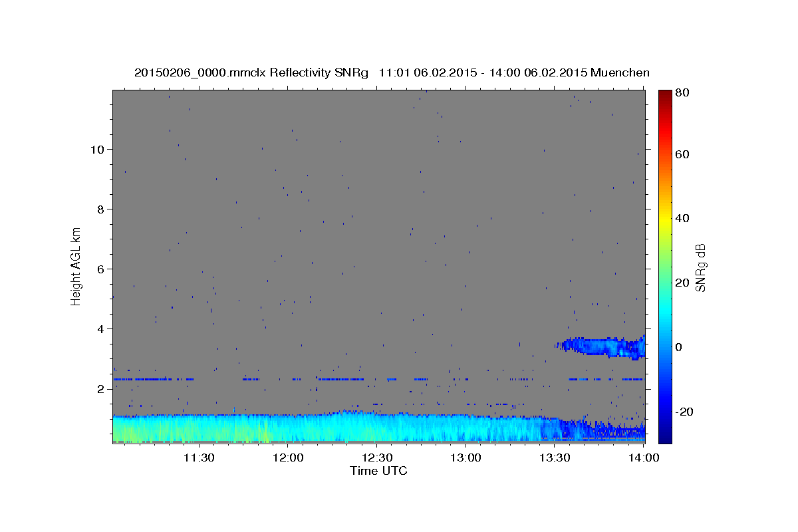Click the 11:30 time tick label
The image size is (798, 532).
(x=199, y=458)
